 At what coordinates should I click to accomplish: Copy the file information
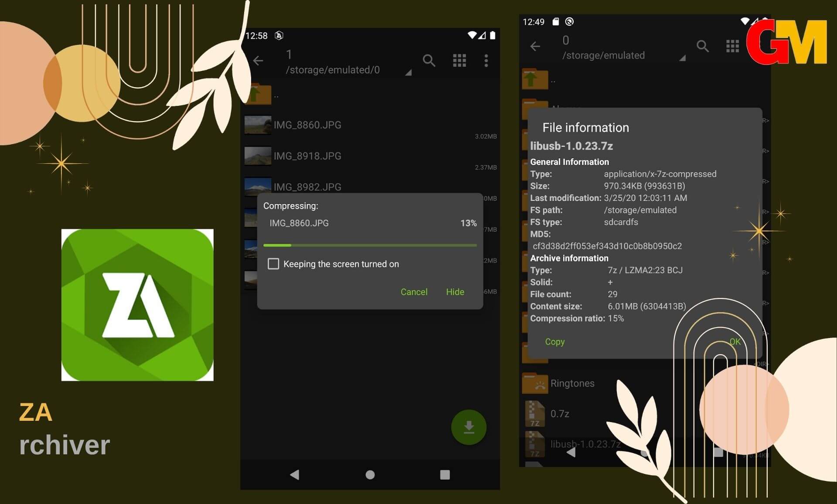pyautogui.click(x=555, y=342)
